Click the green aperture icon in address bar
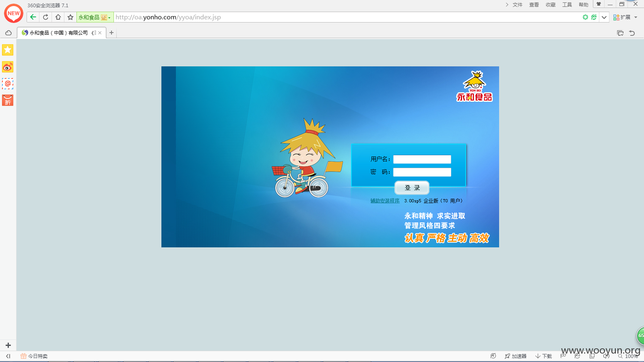 [x=585, y=17]
